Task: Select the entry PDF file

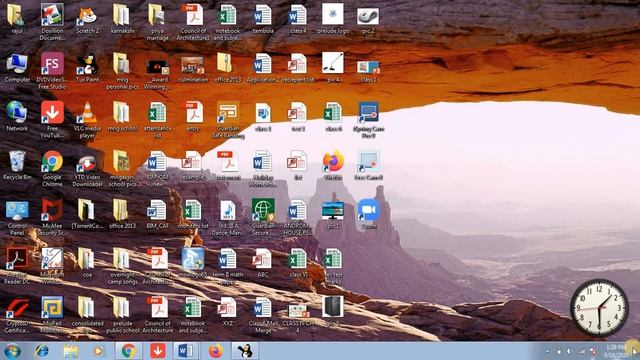Action: click(x=193, y=117)
